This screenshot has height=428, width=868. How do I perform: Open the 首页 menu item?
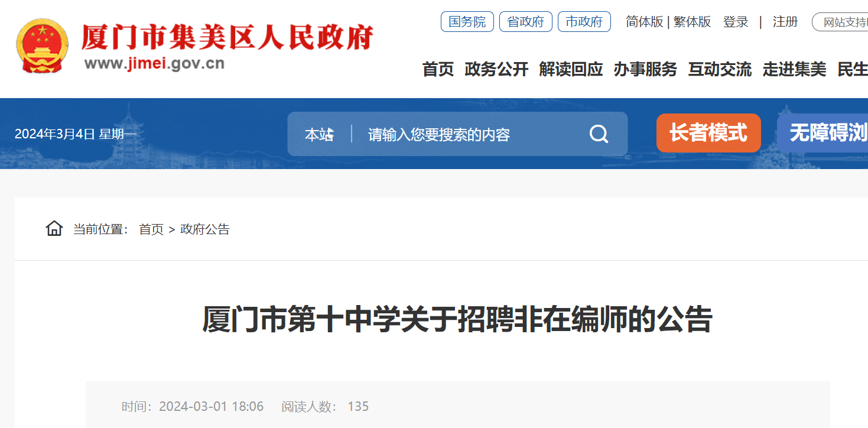(x=438, y=69)
